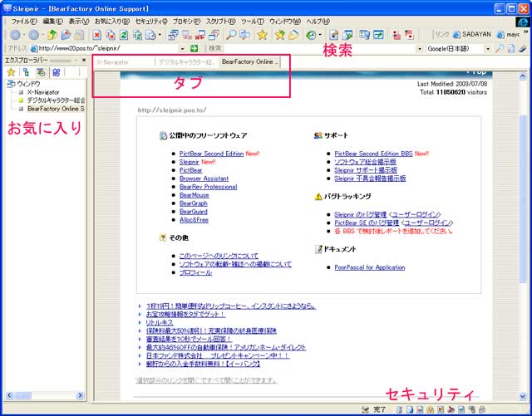
Task: Click the explorer bar horizontal scroll thumb
Action: click(22, 395)
